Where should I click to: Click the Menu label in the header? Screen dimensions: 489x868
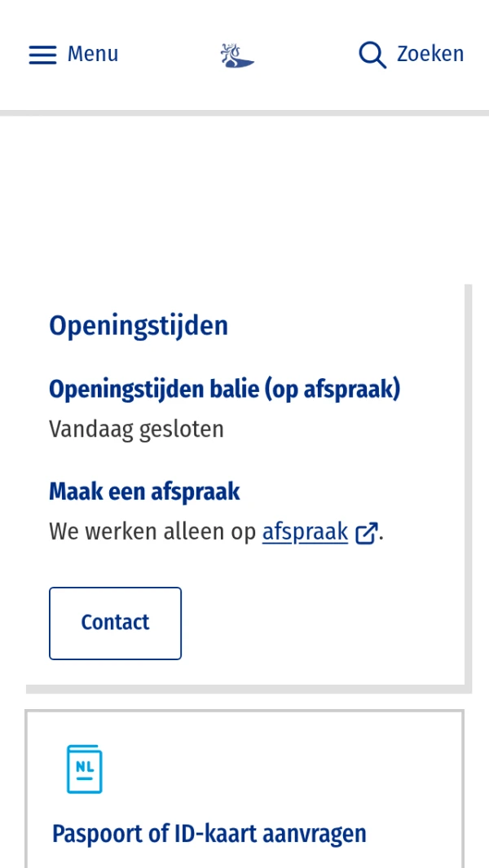tap(92, 54)
